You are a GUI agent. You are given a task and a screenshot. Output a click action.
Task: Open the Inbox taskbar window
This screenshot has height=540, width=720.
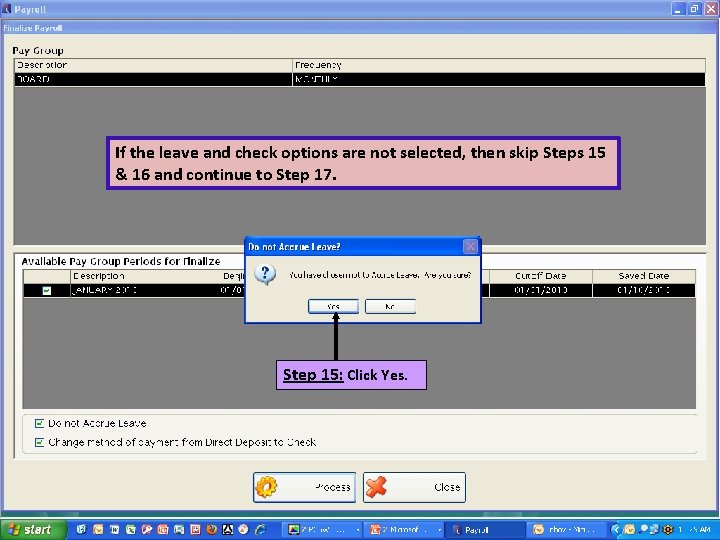point(566,530)
